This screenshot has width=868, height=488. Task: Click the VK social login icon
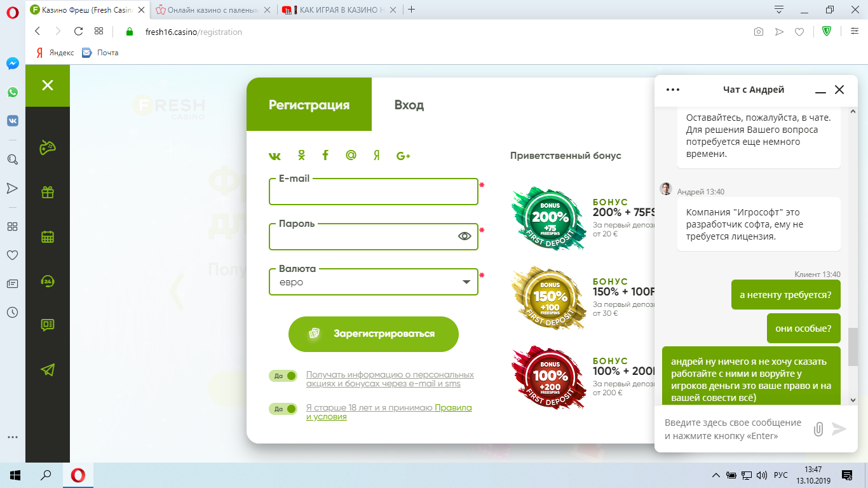pos(275,156)
